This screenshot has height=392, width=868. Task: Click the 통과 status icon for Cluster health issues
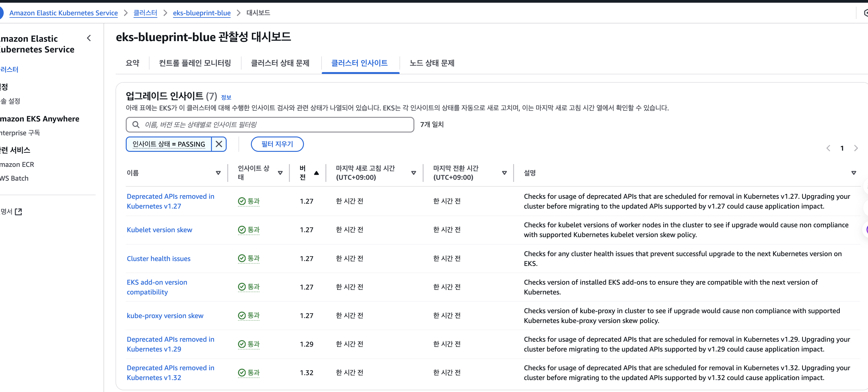[242, 259]
